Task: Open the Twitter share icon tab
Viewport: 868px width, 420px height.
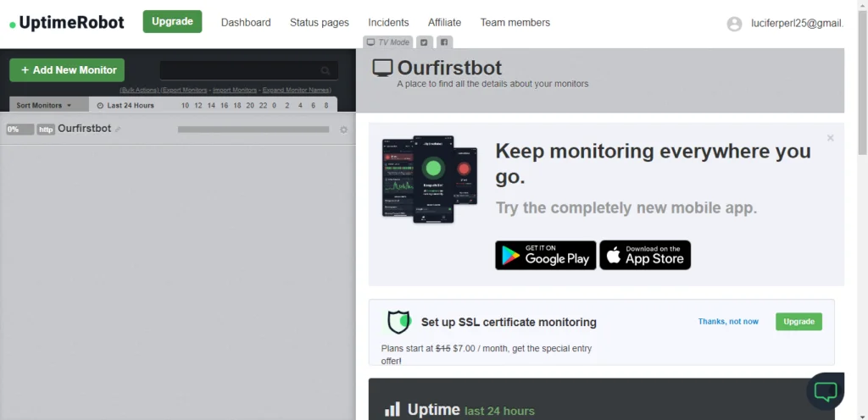Action: pos(424,42)
